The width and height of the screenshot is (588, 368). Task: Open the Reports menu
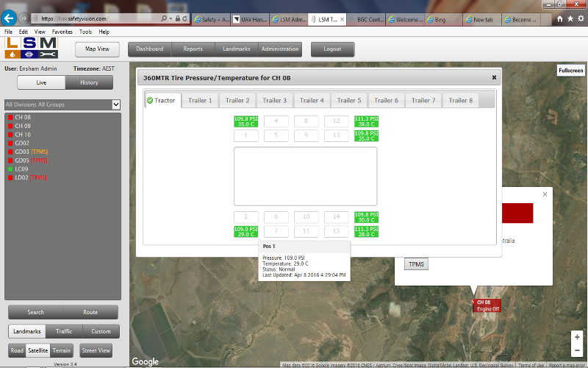pos(193,49)
